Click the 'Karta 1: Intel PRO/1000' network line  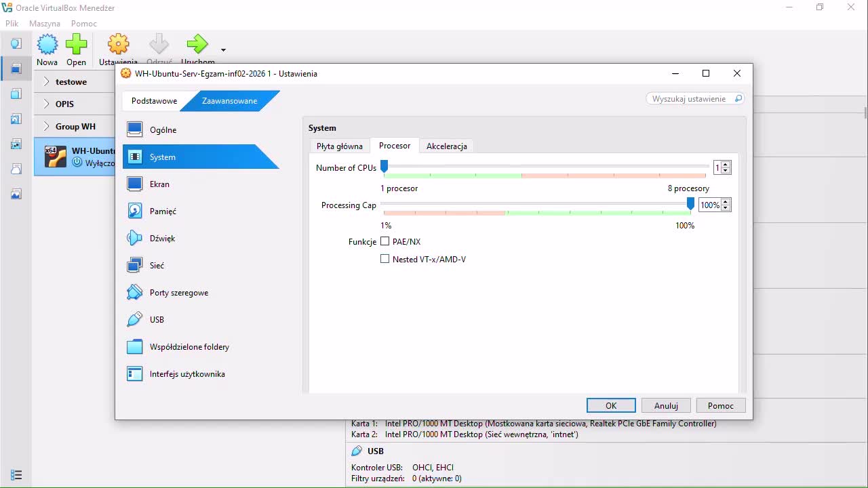(534, 424)
